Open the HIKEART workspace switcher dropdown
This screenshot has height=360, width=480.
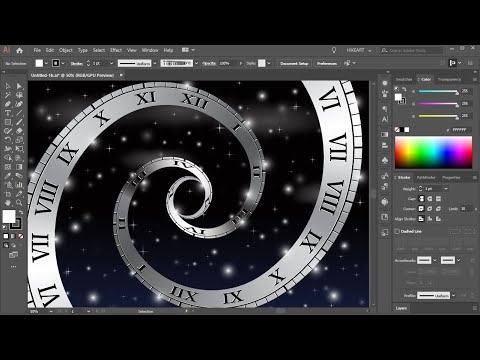pos(359,50)
